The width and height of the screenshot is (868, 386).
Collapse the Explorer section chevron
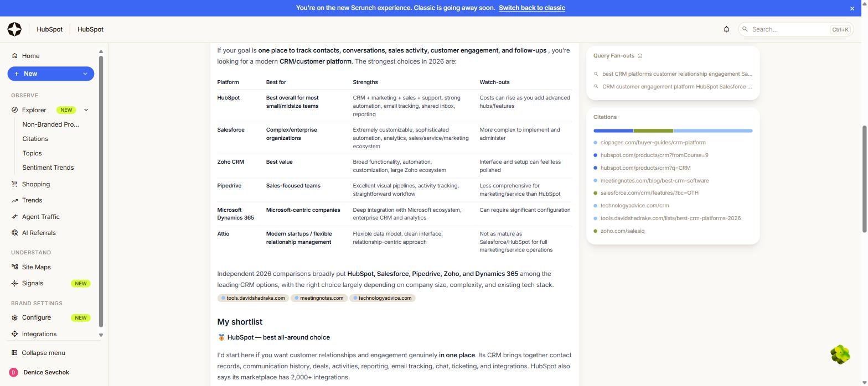coord(86,110)
